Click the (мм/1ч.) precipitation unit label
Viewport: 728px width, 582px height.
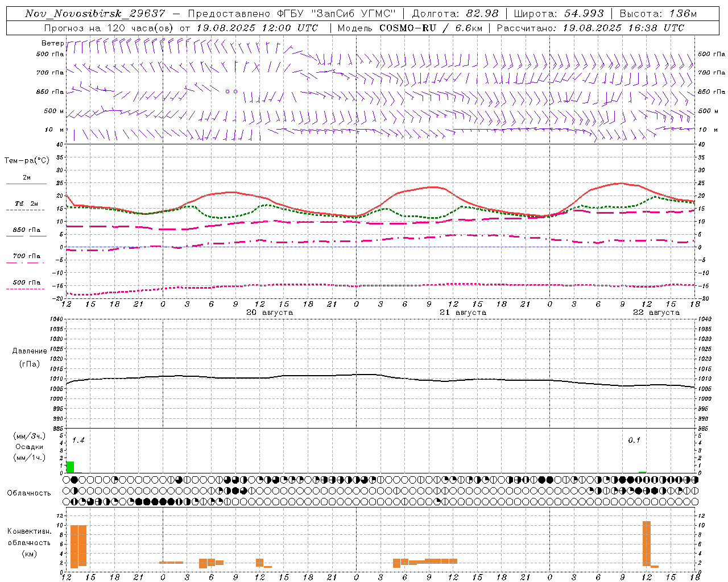tap(30, 458)
